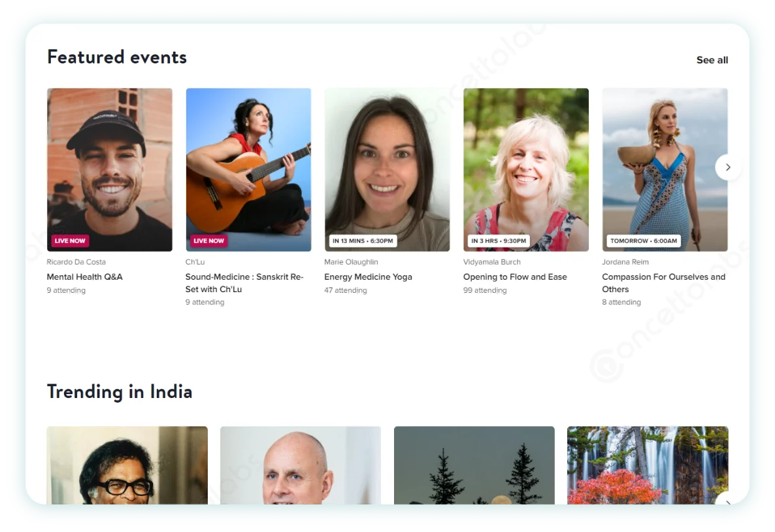Screen dimensions: 775x532
Task: Open the Energy Medicine Yoga event title
Action: [368, 276]
